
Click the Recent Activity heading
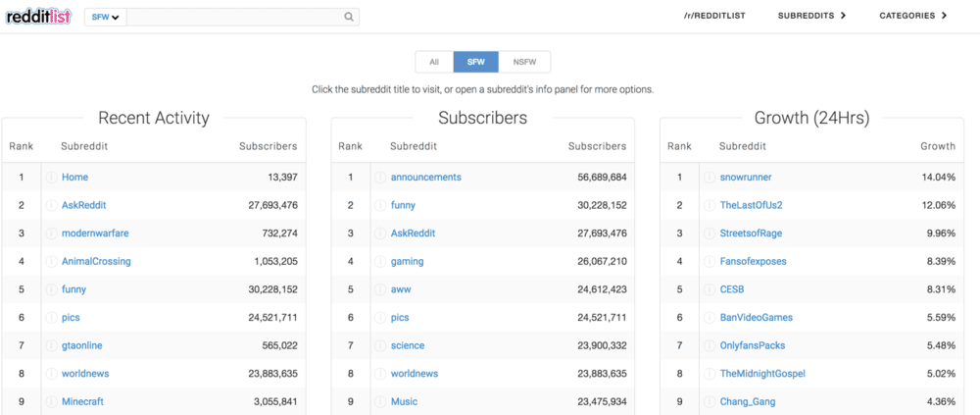pyautogui.click(x=154, y=118)
